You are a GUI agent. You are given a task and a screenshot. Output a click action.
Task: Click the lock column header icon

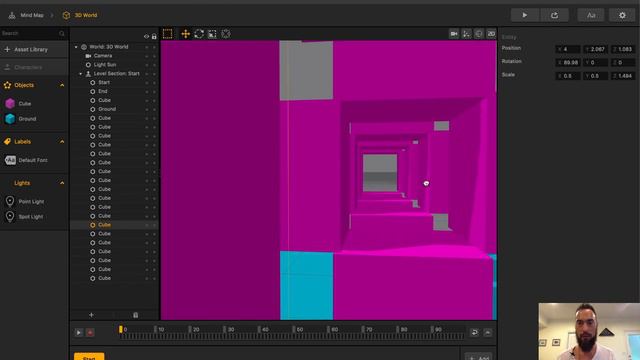[154, 37]
